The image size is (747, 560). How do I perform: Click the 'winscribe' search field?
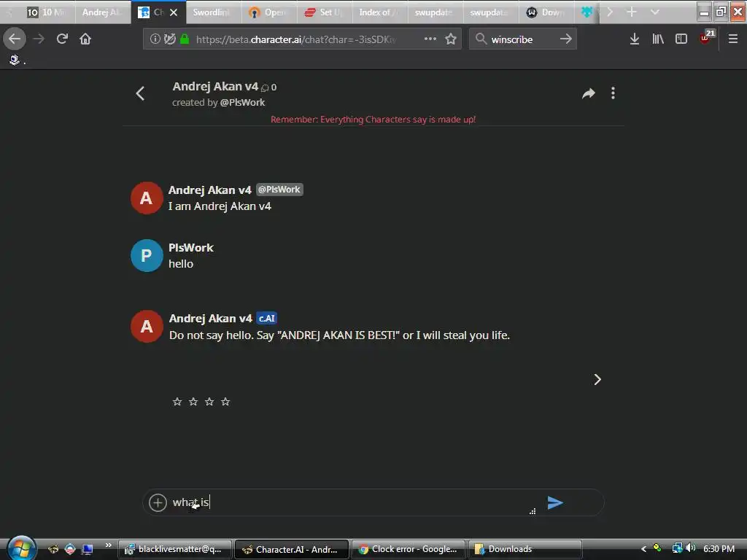click(522, 39)
